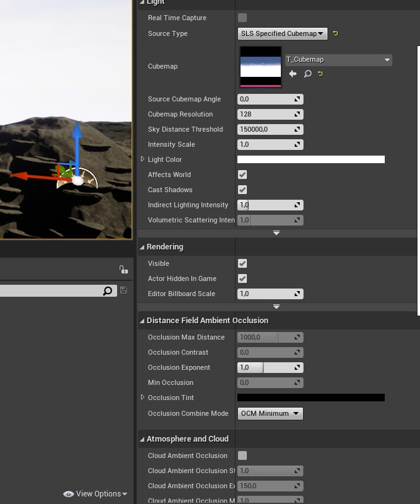Show advanced Light properties with the down arrow
This screenshot has height=504, width=420.
(276, 233)
